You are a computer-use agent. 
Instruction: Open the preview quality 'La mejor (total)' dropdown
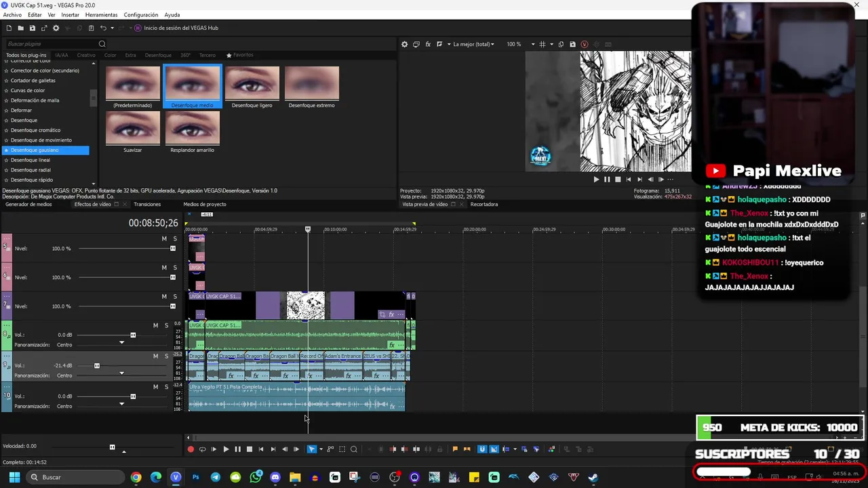point(473,44)
